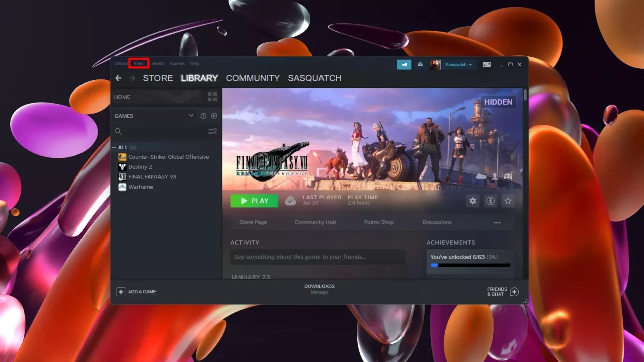
Task: Open the Community Hub link
Action: click(315, 222)
